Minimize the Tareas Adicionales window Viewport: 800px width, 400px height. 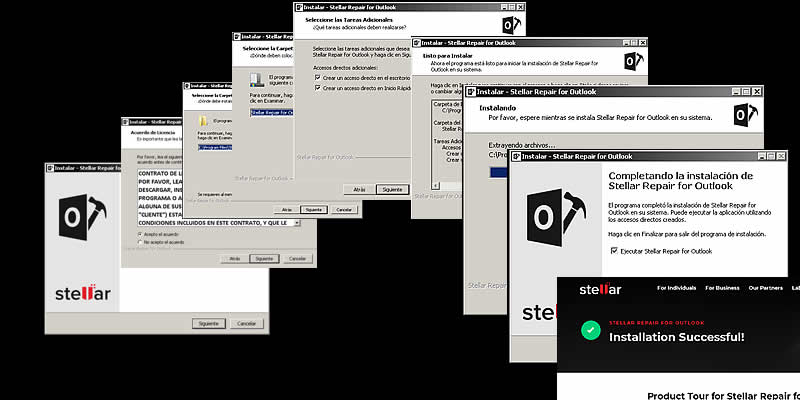pyautogui.click(x=504, y=7)
